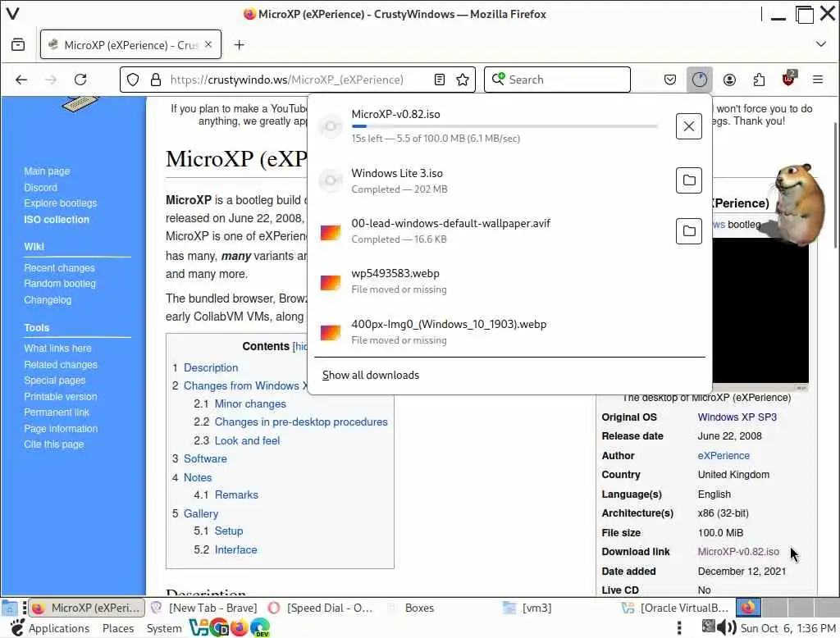Image resolution: width=840 pixels, height=638 pixels.
Task: Open System menu in panel
Action: 164,628
